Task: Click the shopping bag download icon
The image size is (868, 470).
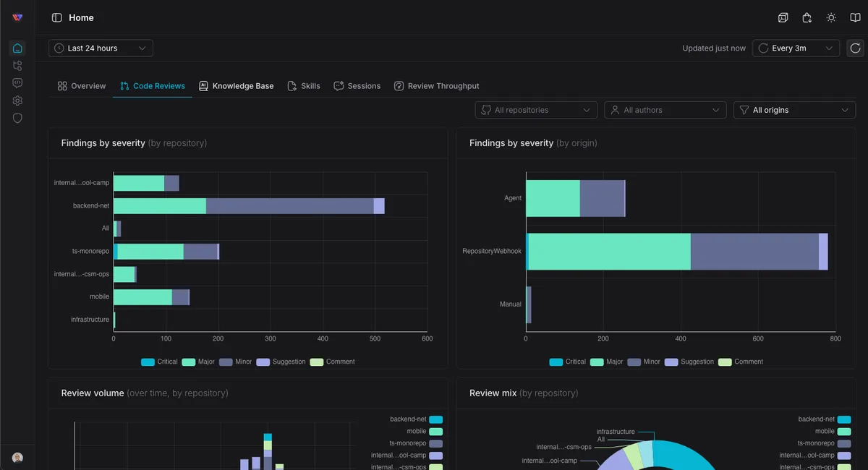Action: (807, 17)
